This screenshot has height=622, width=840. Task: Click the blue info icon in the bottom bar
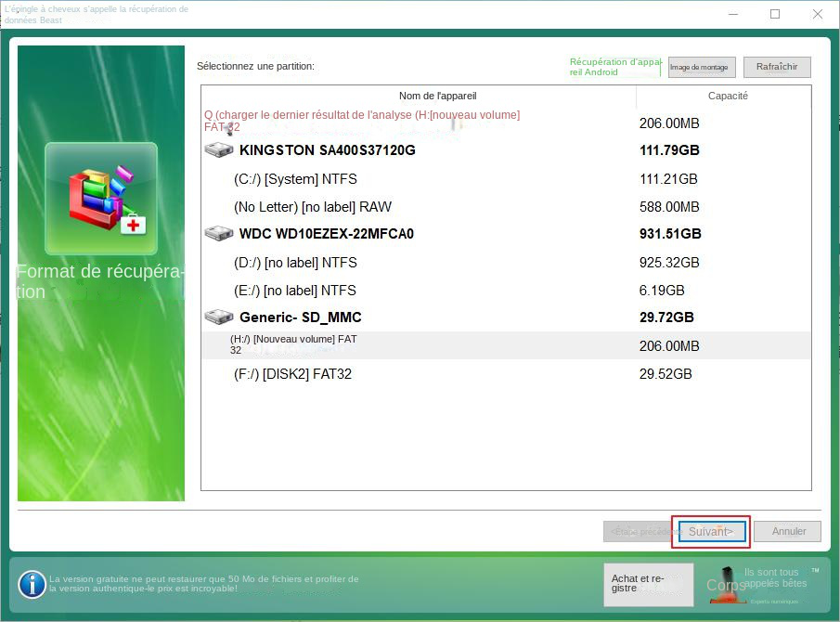point(32,585)
